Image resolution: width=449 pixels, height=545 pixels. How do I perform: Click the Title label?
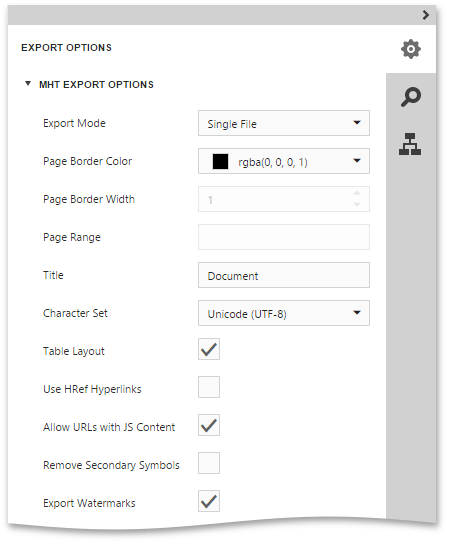click(53, 275)
